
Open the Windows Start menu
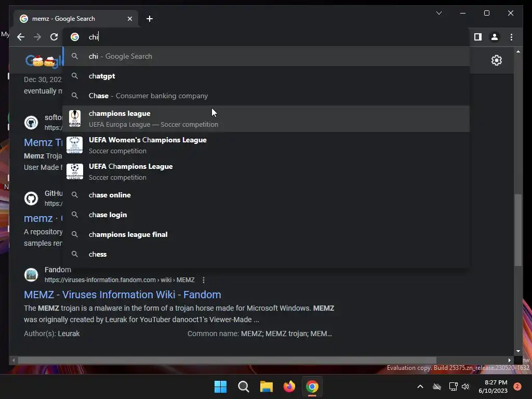[x=220, y=387]
